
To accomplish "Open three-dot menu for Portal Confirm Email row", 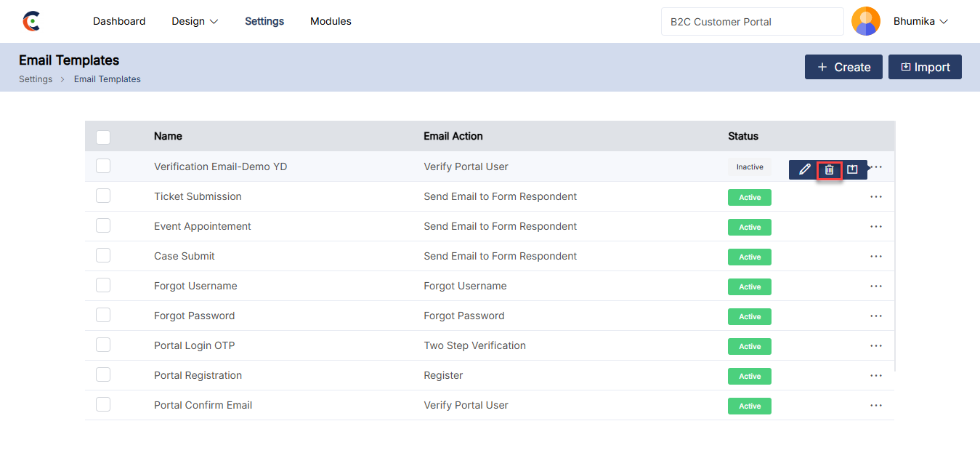I will point(876,406).
